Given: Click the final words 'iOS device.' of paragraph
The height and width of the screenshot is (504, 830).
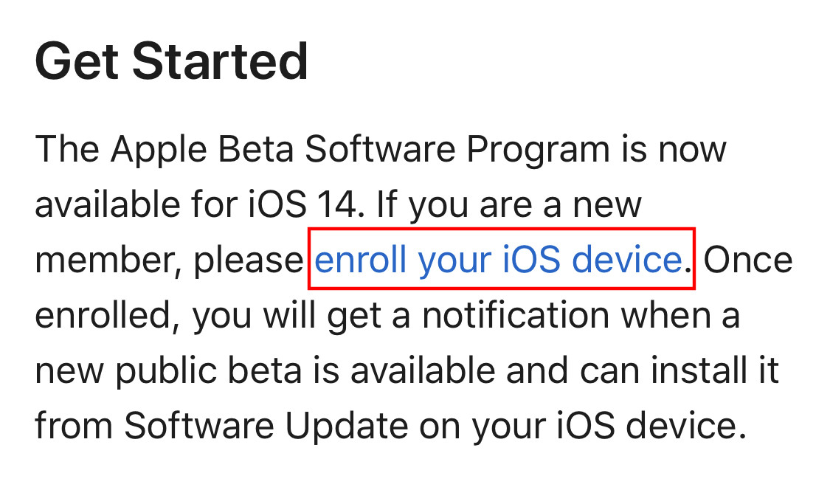Looking at the screenshot, I should [652, 425].
